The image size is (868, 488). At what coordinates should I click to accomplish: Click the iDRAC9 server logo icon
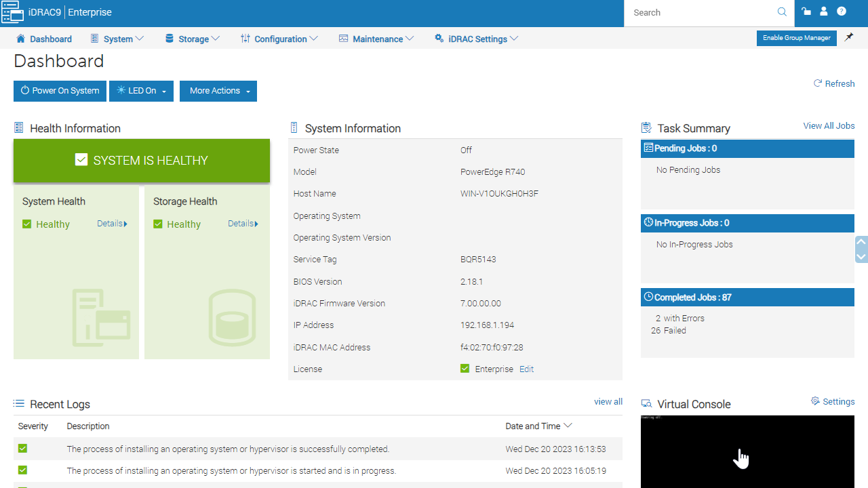click(x=12, y=12)
